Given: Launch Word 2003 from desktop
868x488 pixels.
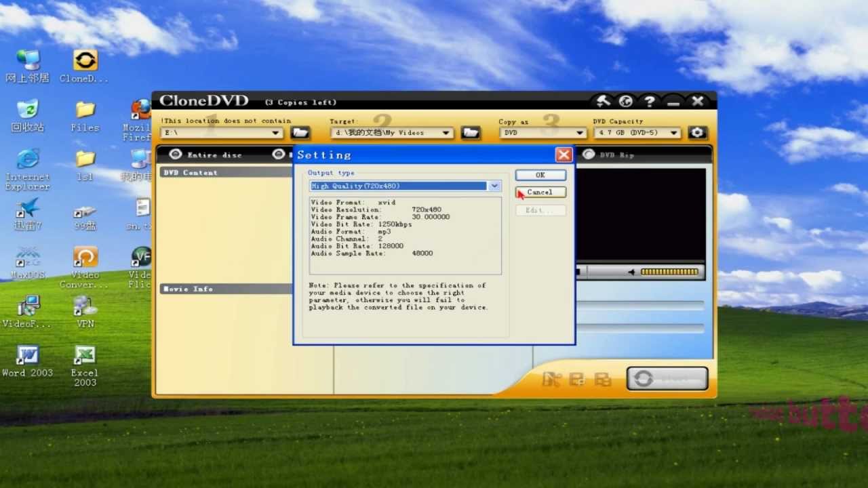Looking at the screenshot, I should point(27,361).
